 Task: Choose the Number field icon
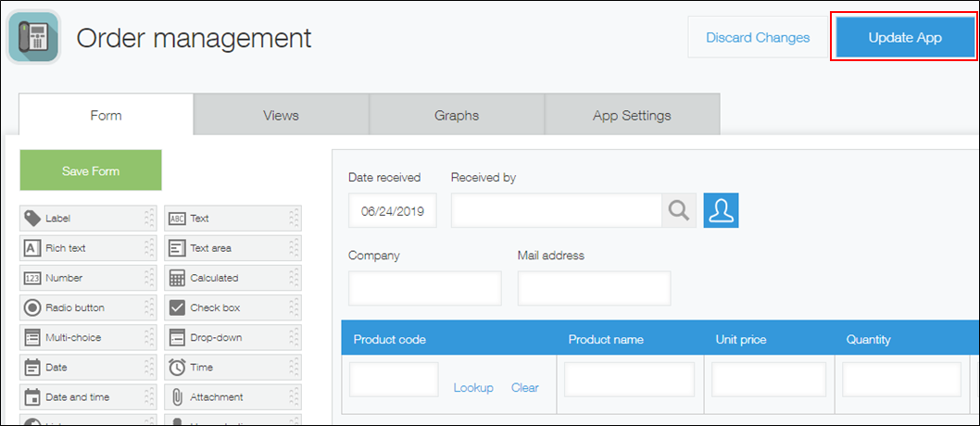[31, 278]
